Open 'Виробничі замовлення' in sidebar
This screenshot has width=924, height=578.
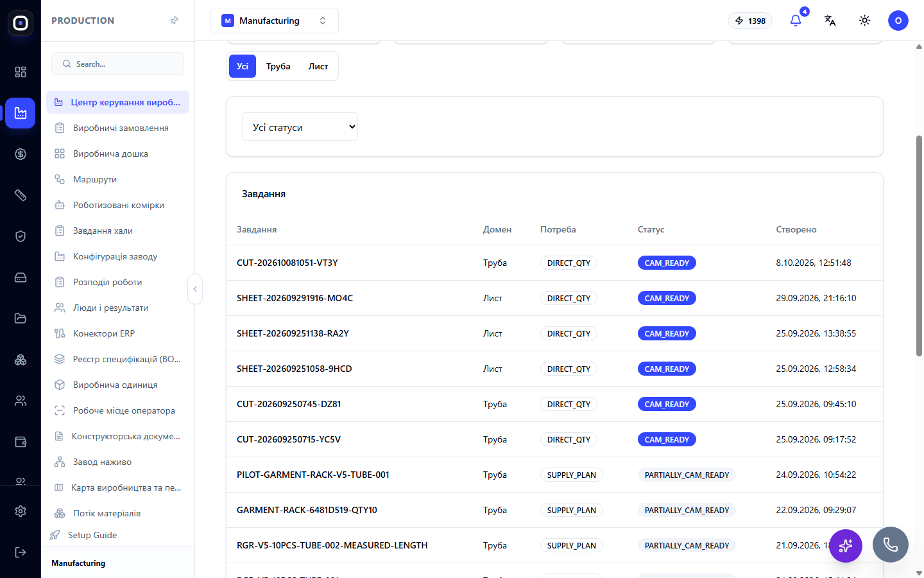tap(117, 128)
